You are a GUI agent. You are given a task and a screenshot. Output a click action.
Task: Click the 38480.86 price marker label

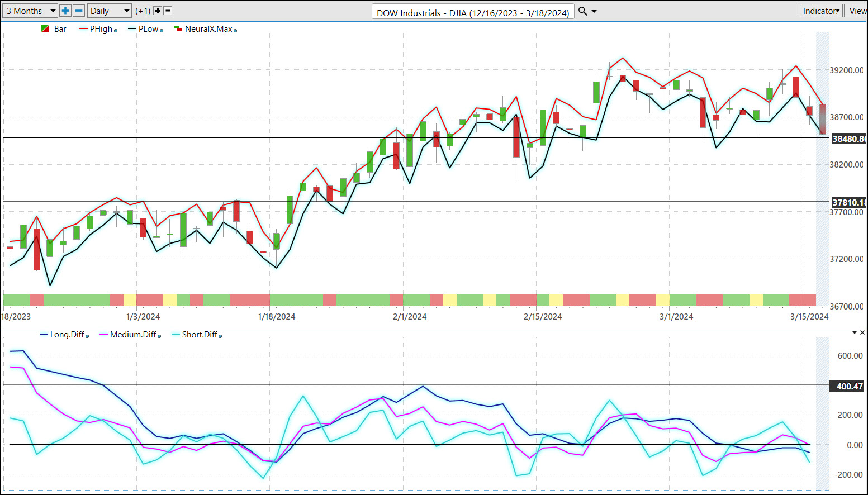pyautogui.click(x=850, y=139)
